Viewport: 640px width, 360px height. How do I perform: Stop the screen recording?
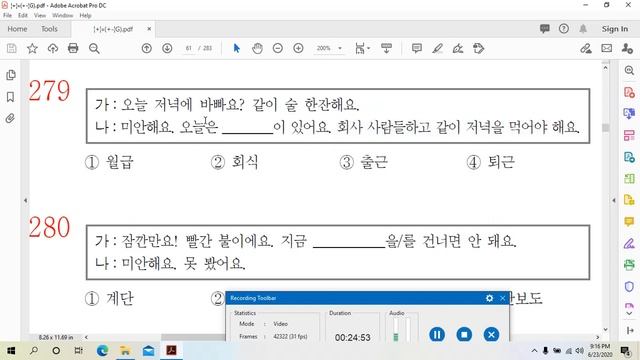464,335
